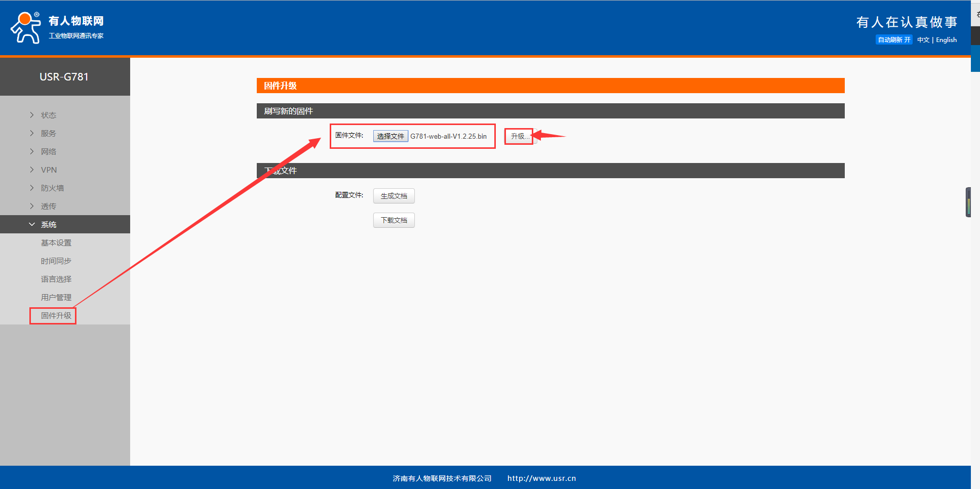This screenshot has height=489, width=980.
Task: Click 选择文件 to choose firmware file
Action: [390, 136]
